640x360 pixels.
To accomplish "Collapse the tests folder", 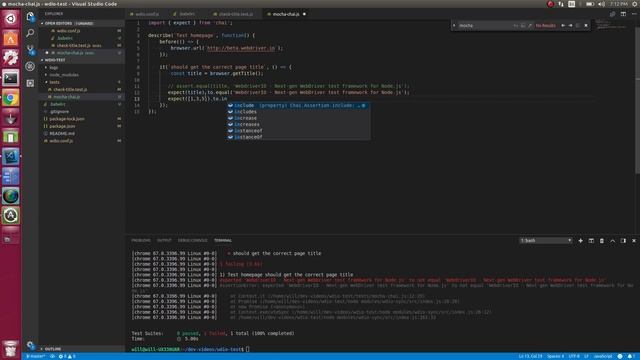I will (x=55, y=82).
